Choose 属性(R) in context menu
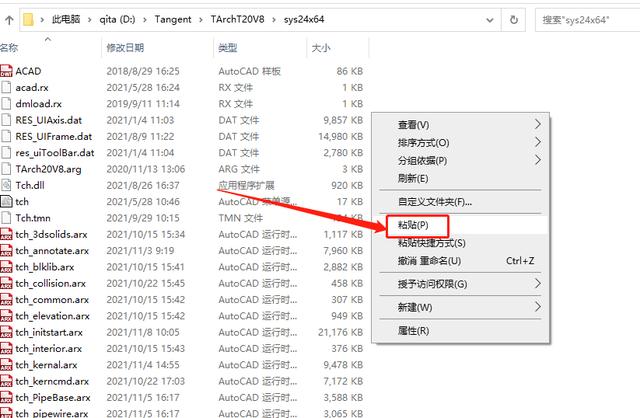The image size is (640, 418). pos(460,331)
